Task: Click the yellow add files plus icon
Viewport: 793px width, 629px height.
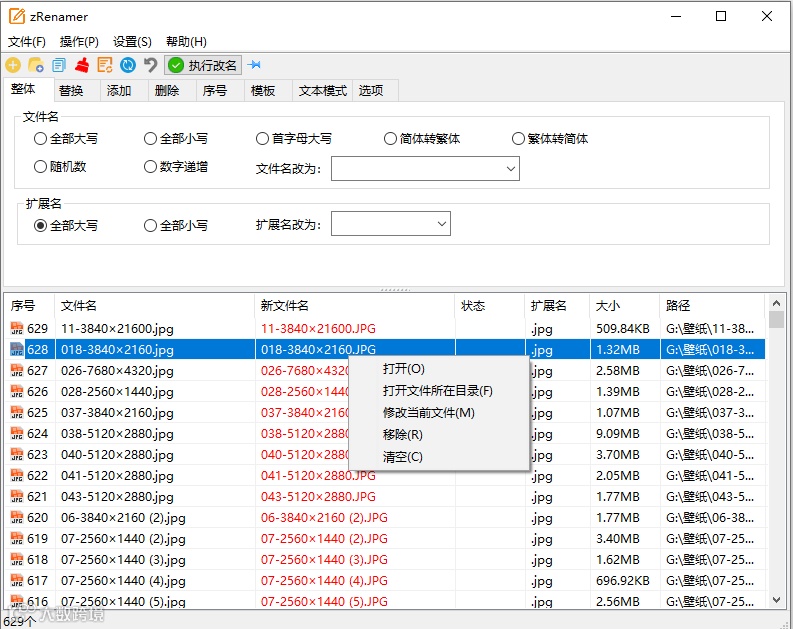Action: tap(13, 65)
